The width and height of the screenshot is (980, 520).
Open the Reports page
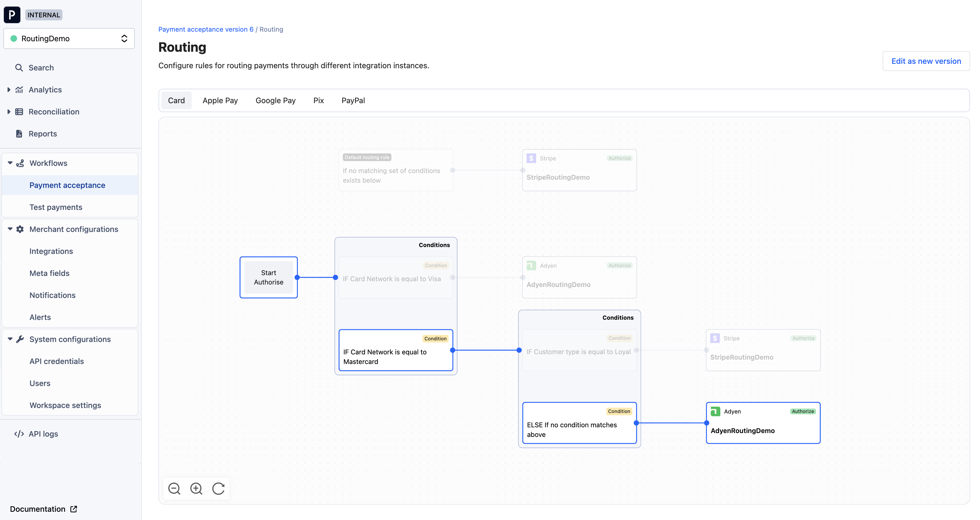pyautogui.click(x=43, y=134)
